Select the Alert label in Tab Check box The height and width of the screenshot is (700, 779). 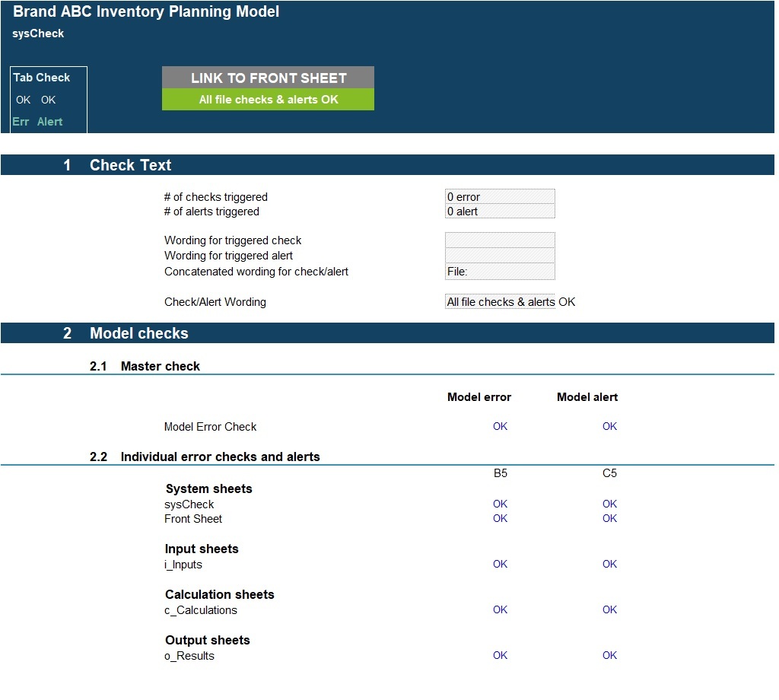click(50, 122)
